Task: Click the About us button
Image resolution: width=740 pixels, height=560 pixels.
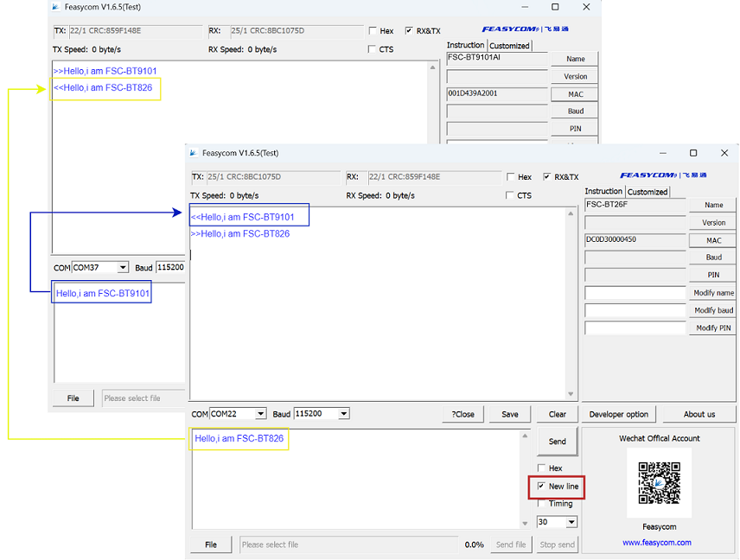Action: coord(699,414)
